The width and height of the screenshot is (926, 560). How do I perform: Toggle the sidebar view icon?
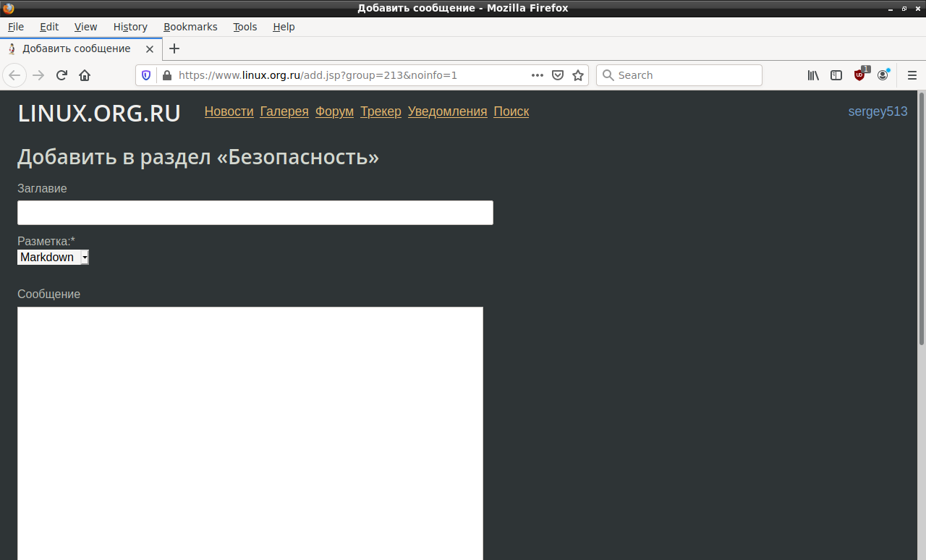pyautogui.click(x=836, y=75)
